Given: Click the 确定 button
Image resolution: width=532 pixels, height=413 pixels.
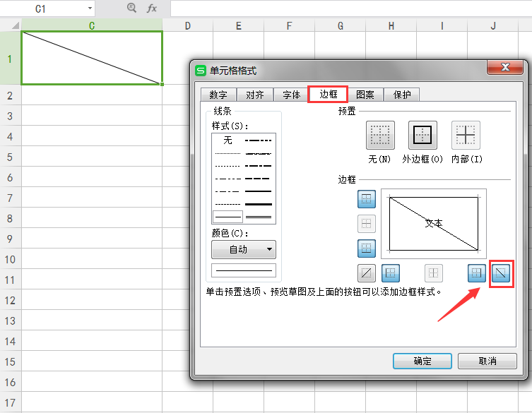Looking at the screenshot, I should click(422, 361).
